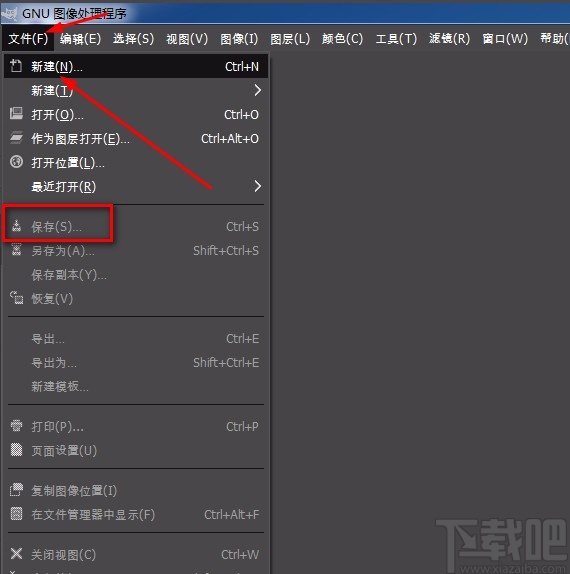The height and width of the screenshot is (574, 570).
Task: Open the 工具(T) menu
Action: coord(396,38)
